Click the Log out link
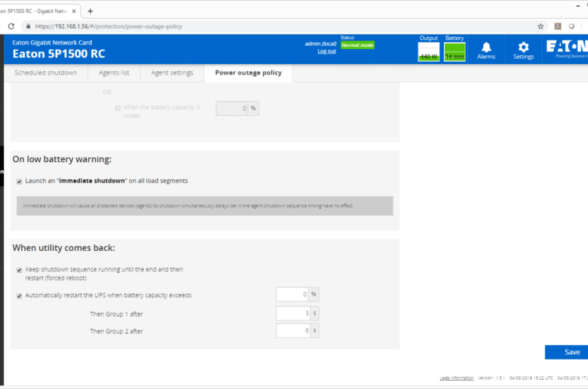 [x=326, y=51]
